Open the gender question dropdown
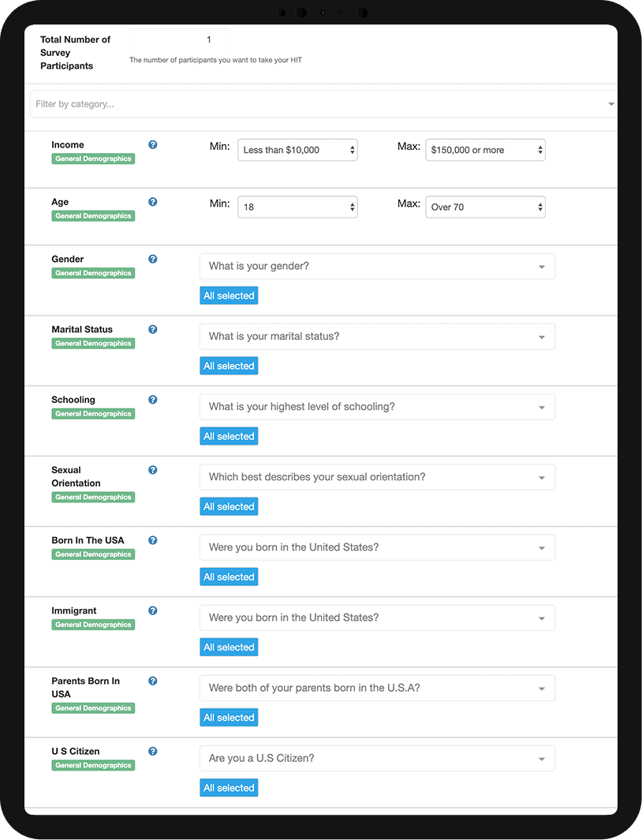This screenshot has height=840, width=642. pyautogui.click(x=377, y=266)
